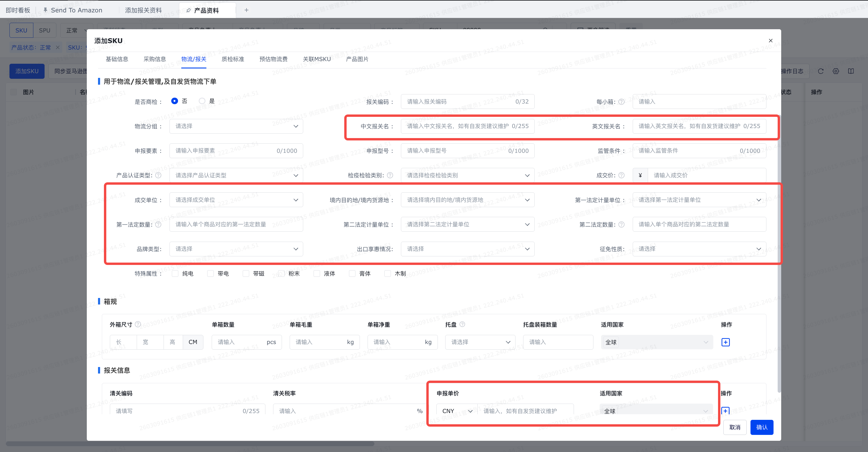Click the plus icon in 箱规 row

[725, 342]
